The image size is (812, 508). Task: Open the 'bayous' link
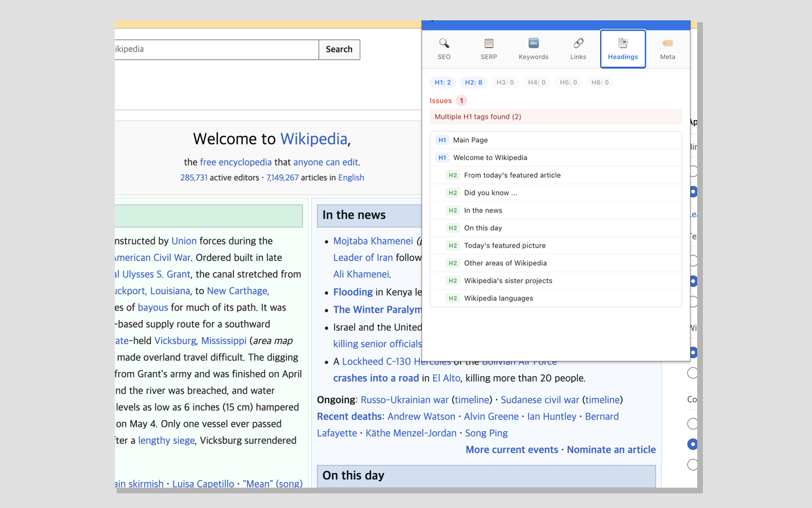coord(153,307)
